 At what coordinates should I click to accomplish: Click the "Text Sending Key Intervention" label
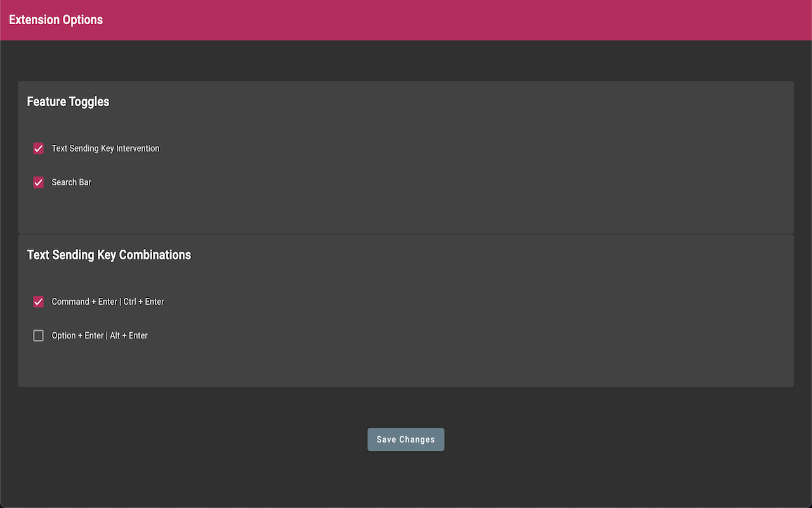tap(105, 149)
